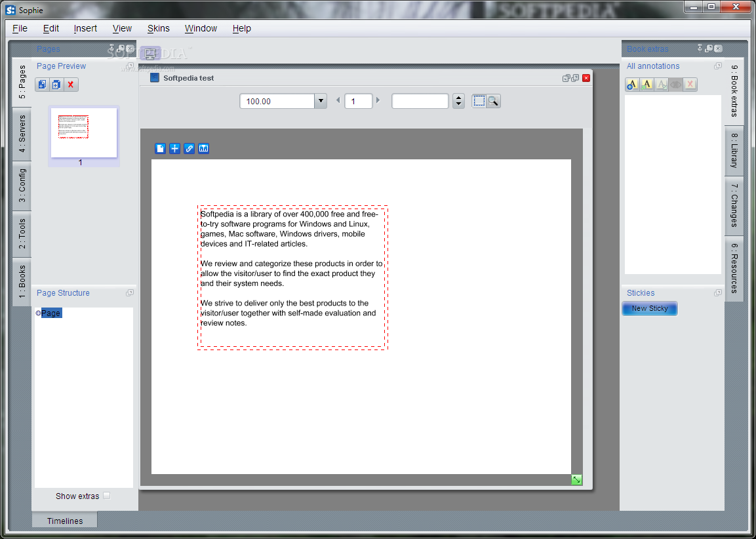The width and height of the screenshot is (756, 539).
Task: Detach the Book extras panel
Action: tap(709, 49)
